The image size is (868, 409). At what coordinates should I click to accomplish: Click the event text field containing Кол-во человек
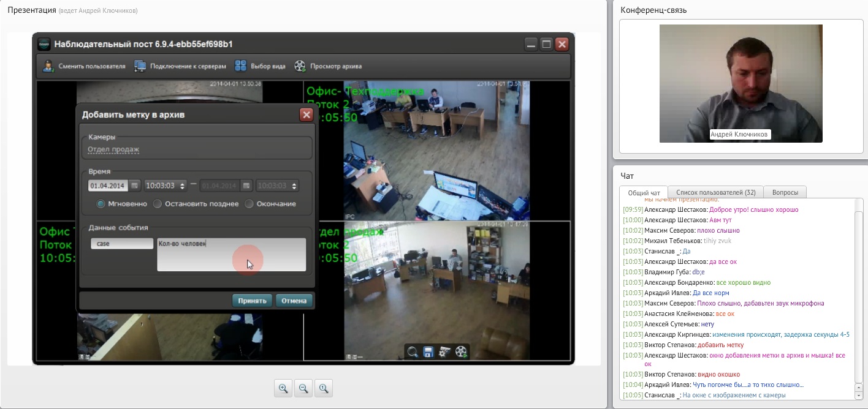(231, 253)
